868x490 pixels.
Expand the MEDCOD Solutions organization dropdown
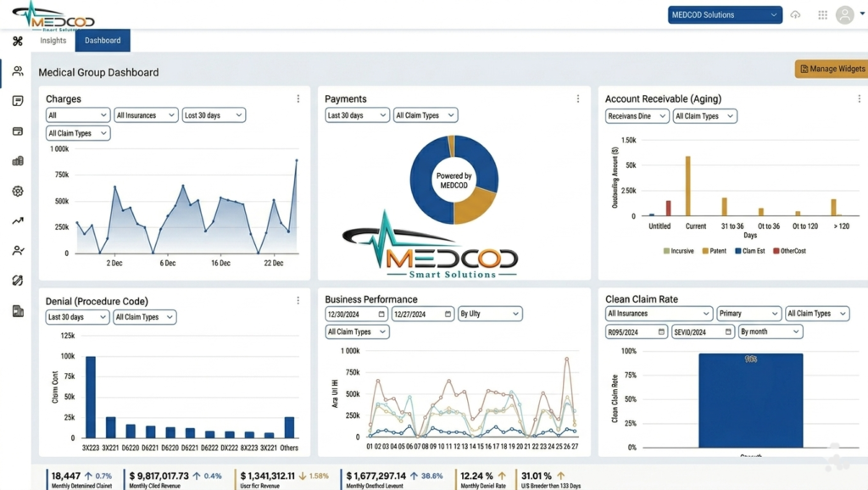[725, 14]
